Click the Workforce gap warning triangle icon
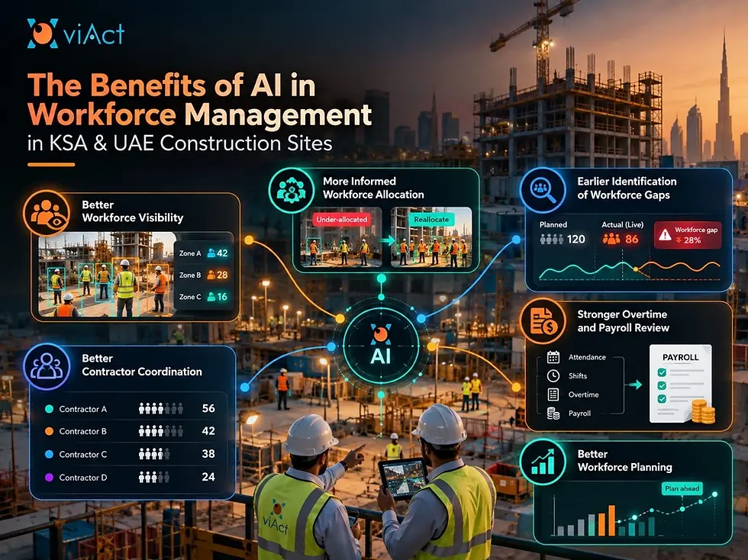 [x=665, y=235]
